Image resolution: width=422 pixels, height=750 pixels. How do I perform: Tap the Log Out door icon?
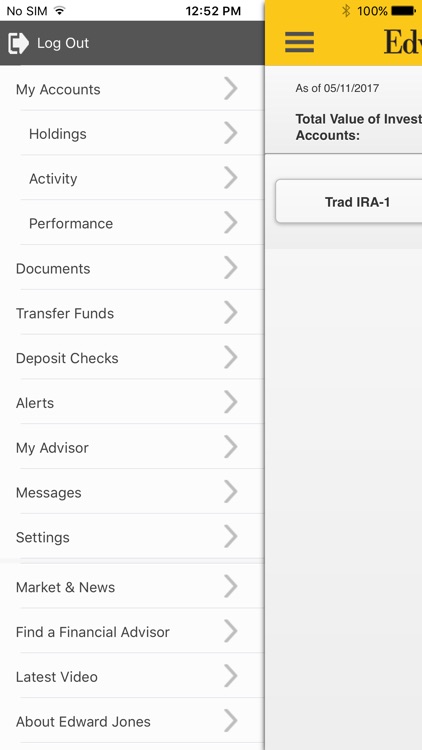pos(19,43)
